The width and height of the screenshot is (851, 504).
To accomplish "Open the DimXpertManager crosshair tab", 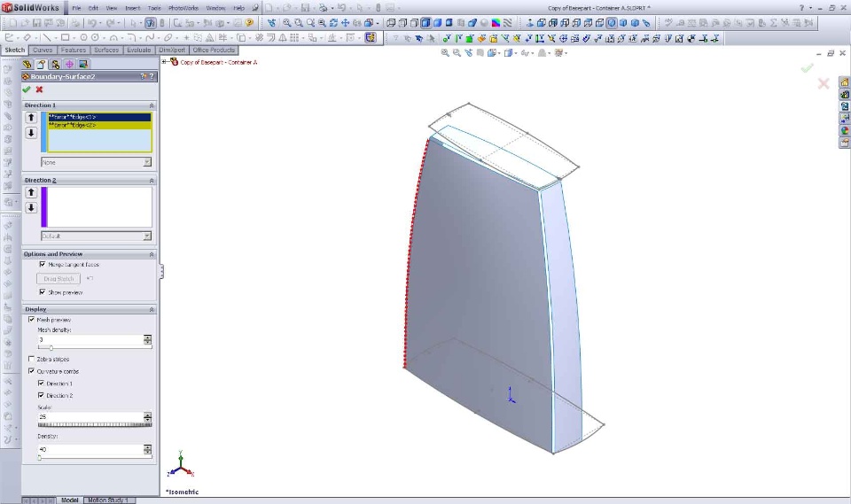I will point(69,65).
